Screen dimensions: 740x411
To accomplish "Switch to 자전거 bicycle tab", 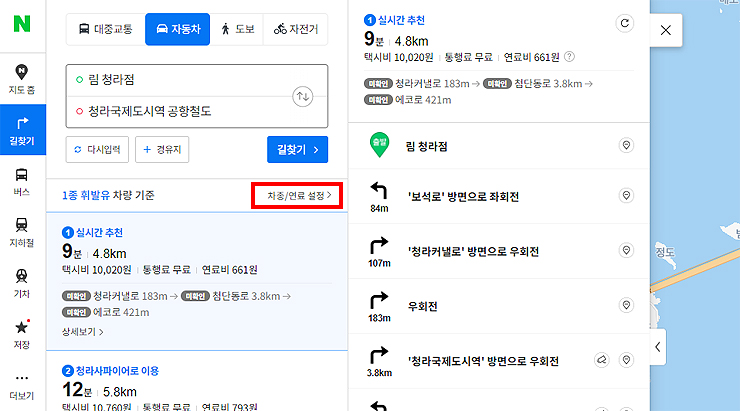I will point(295,29).
